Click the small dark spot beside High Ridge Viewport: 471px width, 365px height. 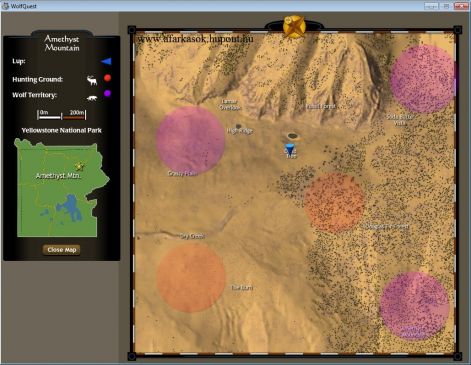coord(238,126)
